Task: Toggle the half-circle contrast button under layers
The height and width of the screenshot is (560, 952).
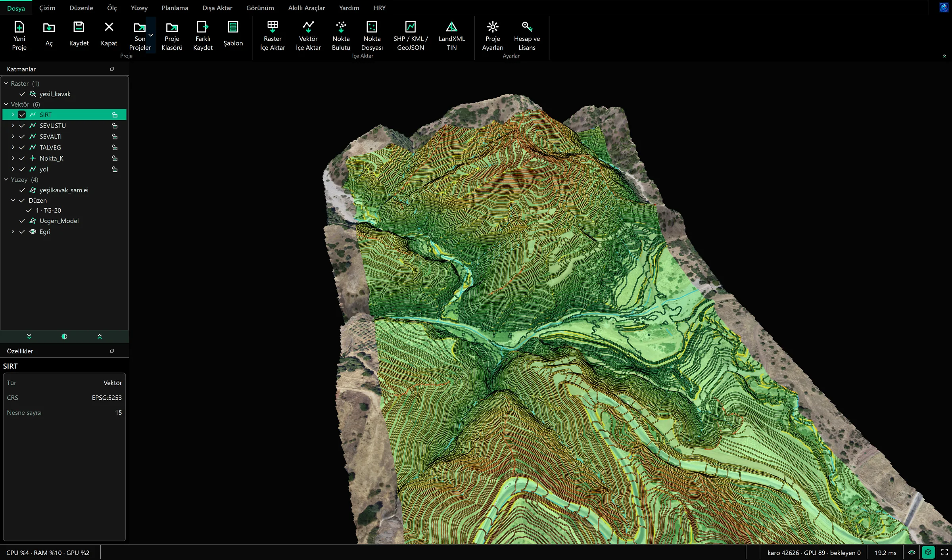Action: pyautogui.click(x=64, y=336)
